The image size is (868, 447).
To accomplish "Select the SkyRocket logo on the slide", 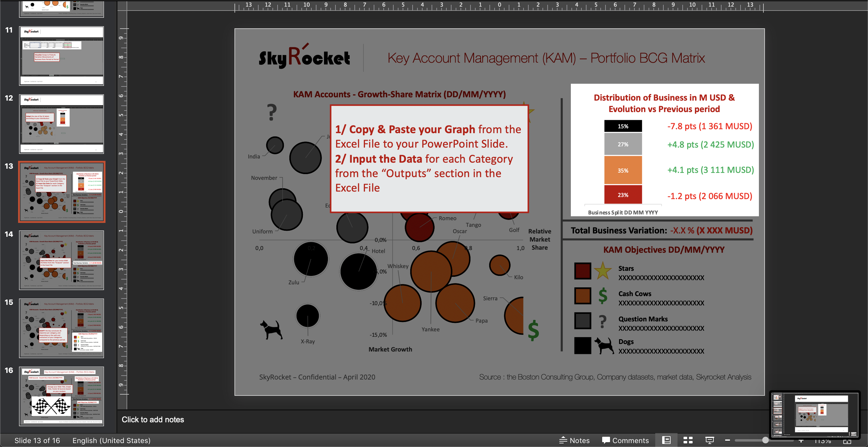I will click(x=304, y=56).
